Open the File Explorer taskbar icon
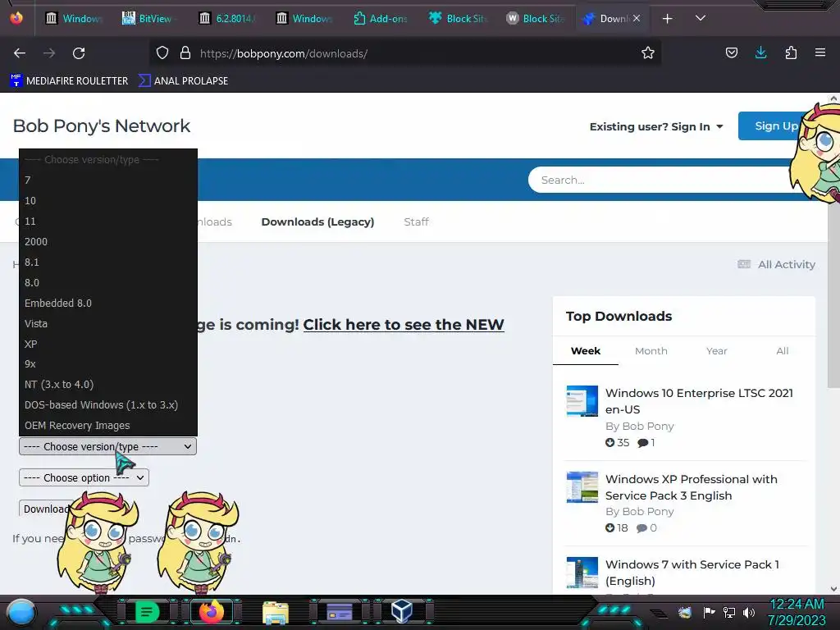Screen dimensions: 840x630 click(x=276, y=612)
